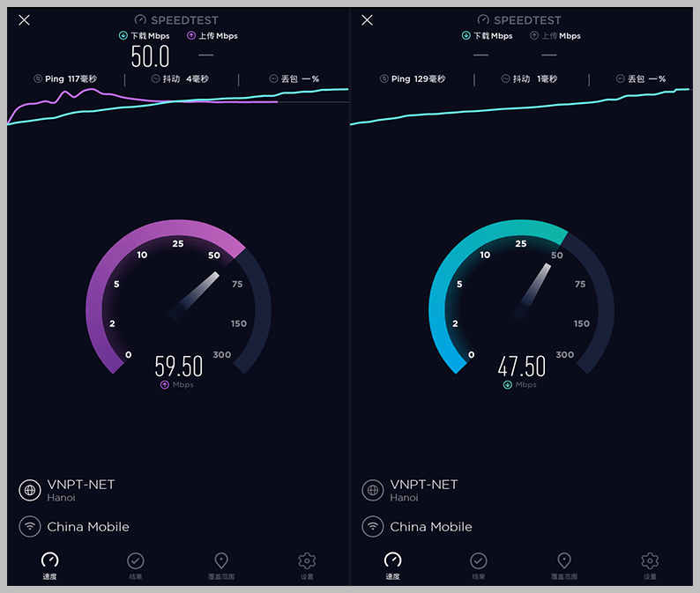
Task: Select 速度 tab in right panel
Action: coord(393,564)
